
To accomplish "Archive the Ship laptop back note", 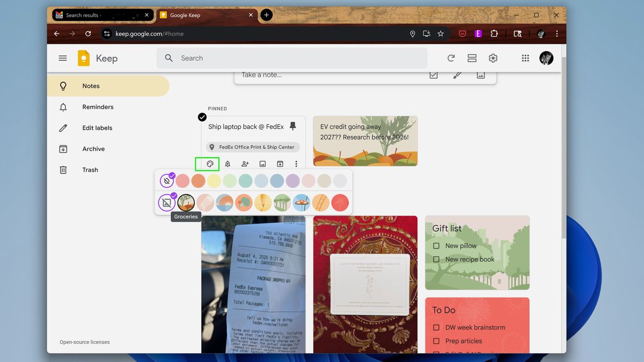I will (x=280, y=164).
